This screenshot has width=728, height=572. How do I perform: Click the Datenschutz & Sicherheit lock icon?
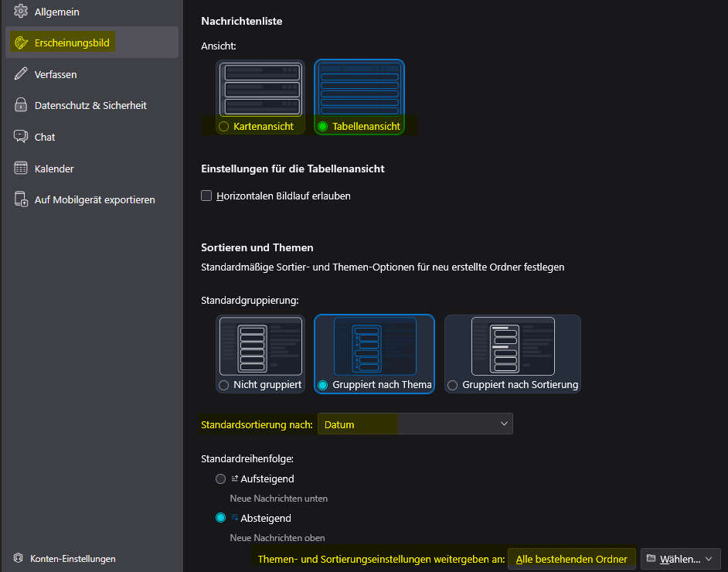(x=21, y=105)
